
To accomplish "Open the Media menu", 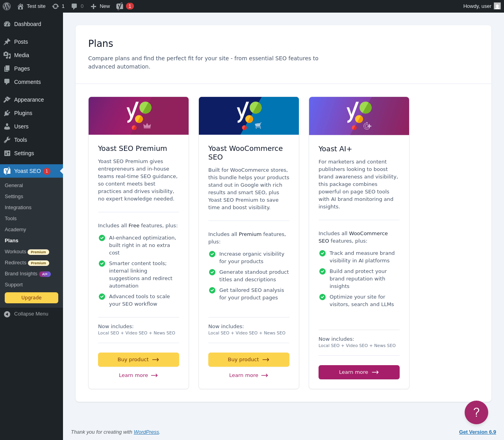I will pos(31,55).
